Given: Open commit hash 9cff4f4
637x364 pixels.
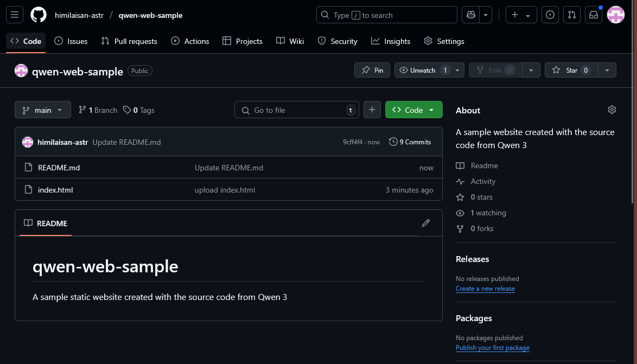Looking at the screenshot, I should point(353,142).
